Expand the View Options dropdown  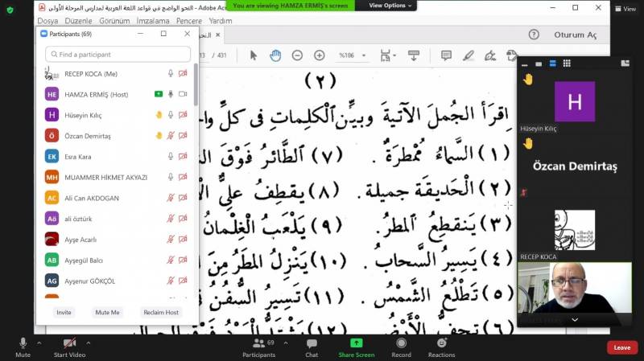point(390,6)
